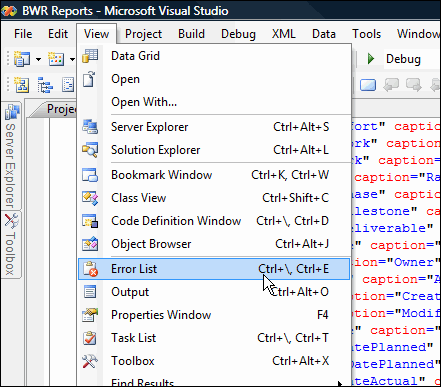
Task: Open the Window menu
Action: [x=418, y=34]
